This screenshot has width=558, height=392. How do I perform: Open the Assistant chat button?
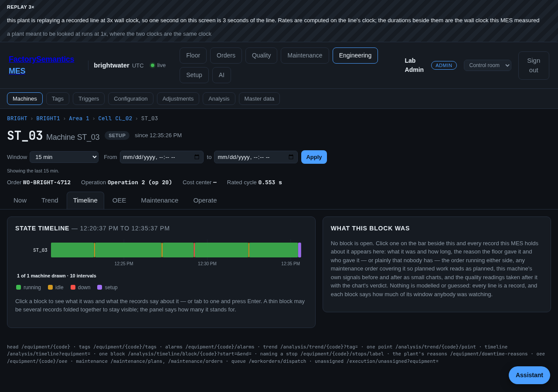coord(529,375)
